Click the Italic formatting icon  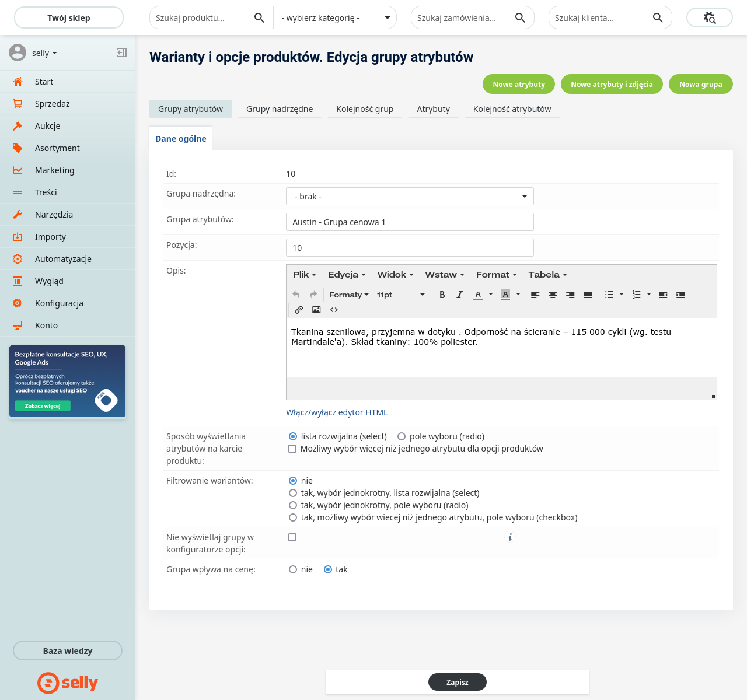[x=459, y=295]
